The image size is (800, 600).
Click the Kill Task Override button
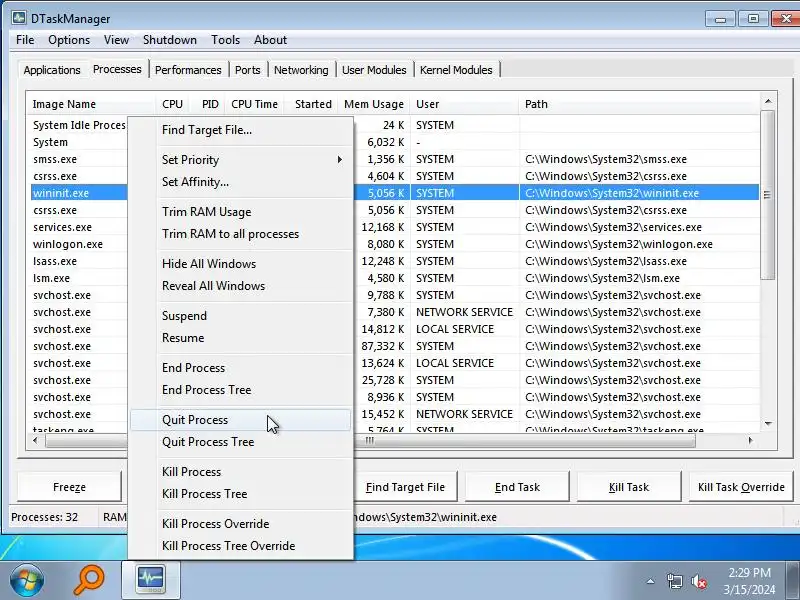tap(741, 487)
